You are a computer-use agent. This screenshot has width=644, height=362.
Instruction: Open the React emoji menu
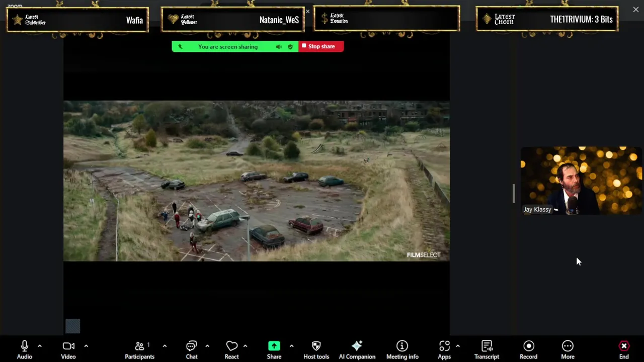pyautogui.click(x=231, y=349)
